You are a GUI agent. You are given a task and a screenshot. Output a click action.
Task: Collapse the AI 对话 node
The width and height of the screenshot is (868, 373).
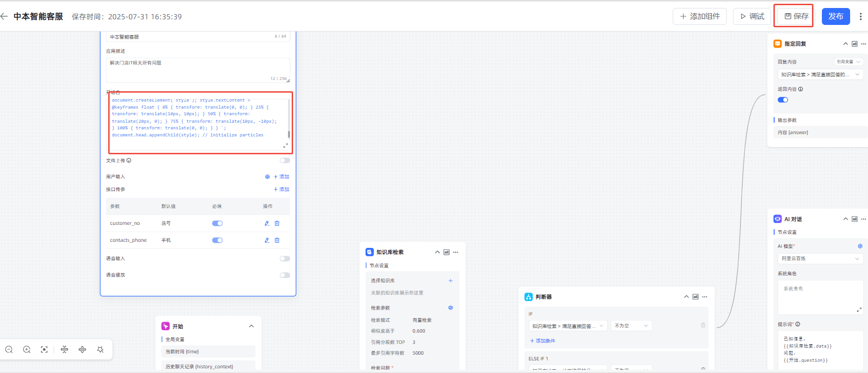pos(845,219)
